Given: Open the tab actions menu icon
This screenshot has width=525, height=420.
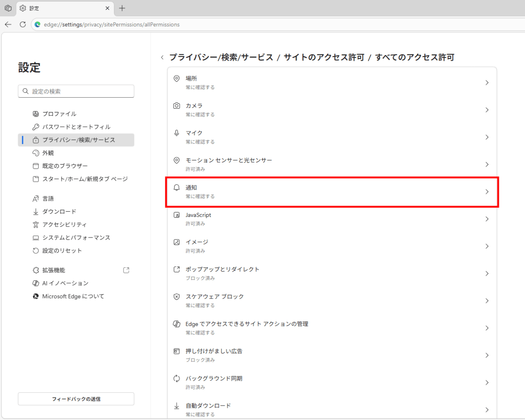Looking at the screenshot, I should pyautogui.click(x=8, y=8).
